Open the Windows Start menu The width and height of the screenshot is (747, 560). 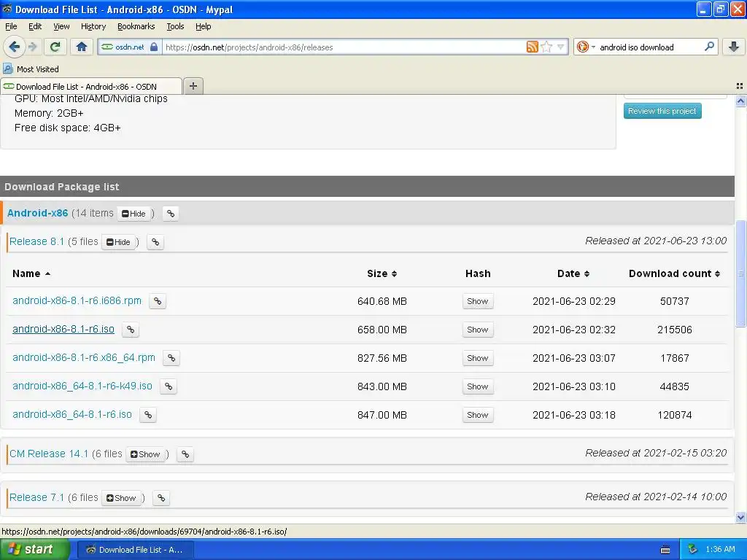coord(34,550)
